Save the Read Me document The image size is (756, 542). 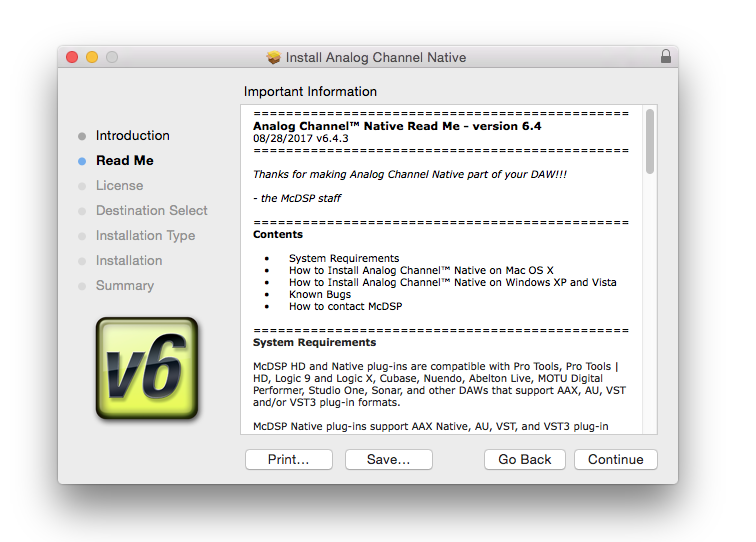(x=388, y=459)
